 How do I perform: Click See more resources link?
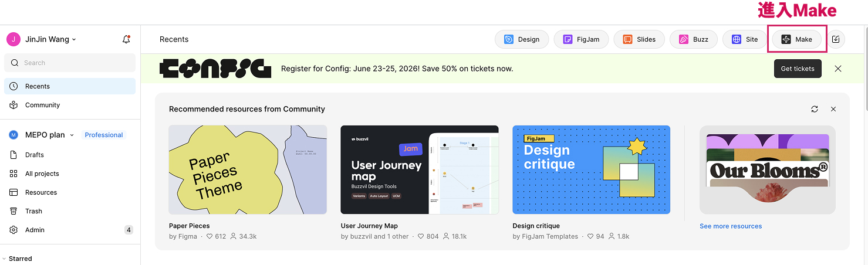tap(731, 226)
